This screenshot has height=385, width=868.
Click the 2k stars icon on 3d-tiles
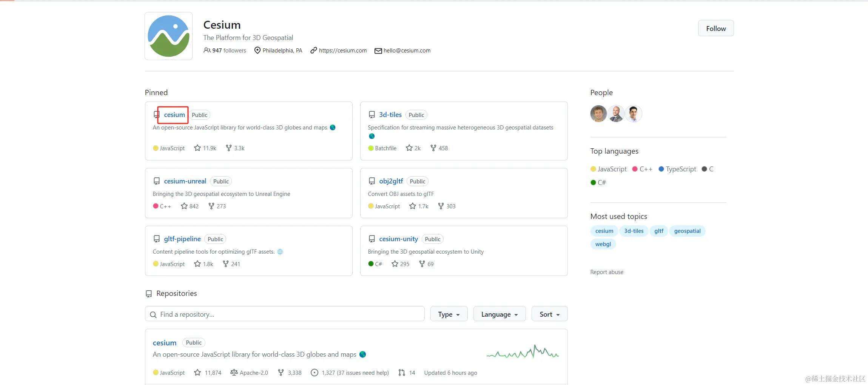(409, 148)
